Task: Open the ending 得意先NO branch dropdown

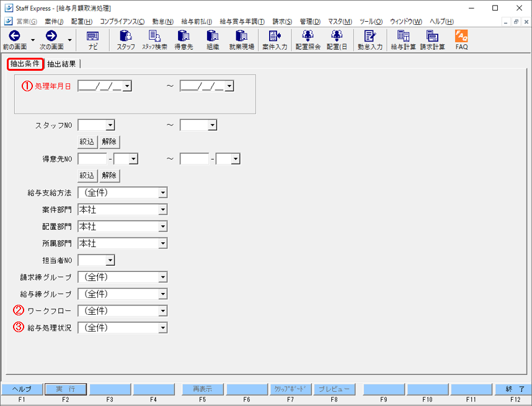Action: coord(236,159)
